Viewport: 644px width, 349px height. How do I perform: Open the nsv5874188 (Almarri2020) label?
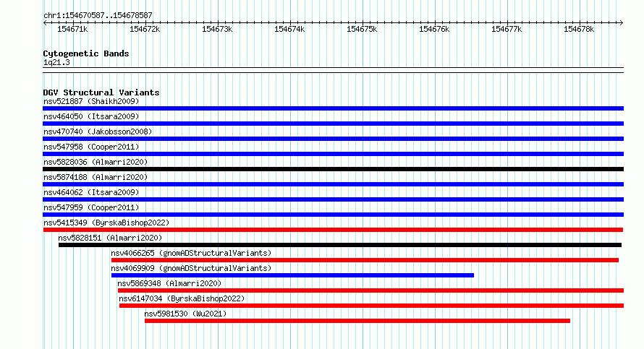[x=96, y=177]
